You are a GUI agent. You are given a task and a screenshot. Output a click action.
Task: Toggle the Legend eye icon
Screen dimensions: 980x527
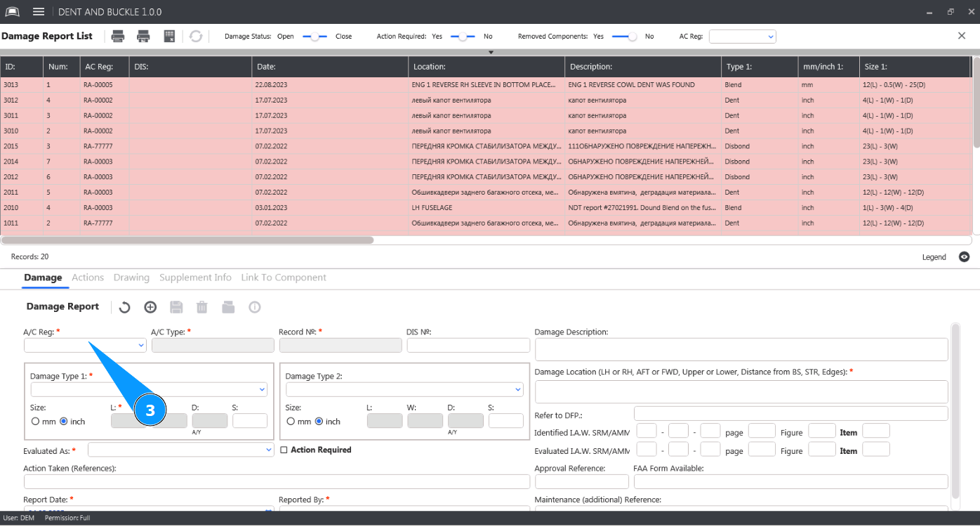click(965, 257)
